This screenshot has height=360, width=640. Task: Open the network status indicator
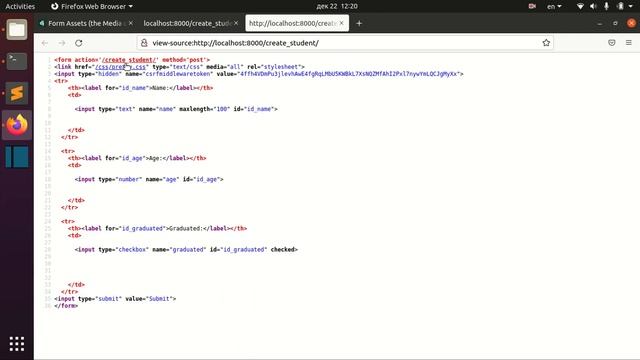click(x=580, y=6)
